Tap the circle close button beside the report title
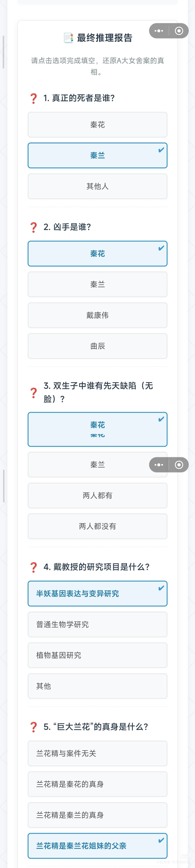The height and width of the screenshot is (868, 195). (179, 31)
